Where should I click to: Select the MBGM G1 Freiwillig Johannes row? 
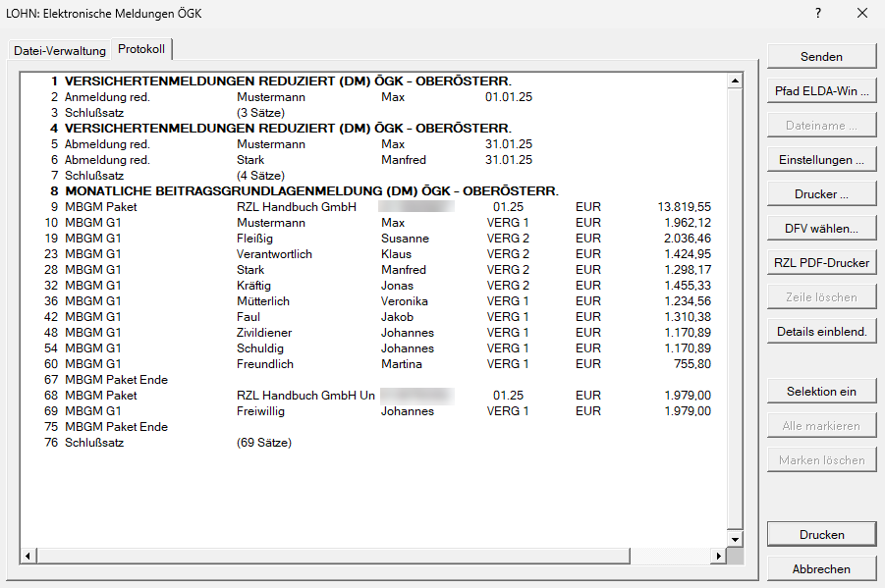point(295,411)
